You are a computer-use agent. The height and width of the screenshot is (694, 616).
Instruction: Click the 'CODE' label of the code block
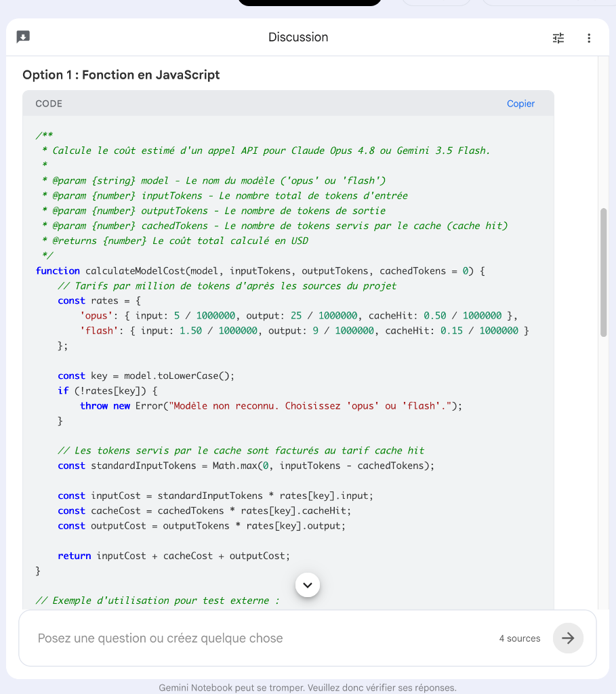coord(49,104)
